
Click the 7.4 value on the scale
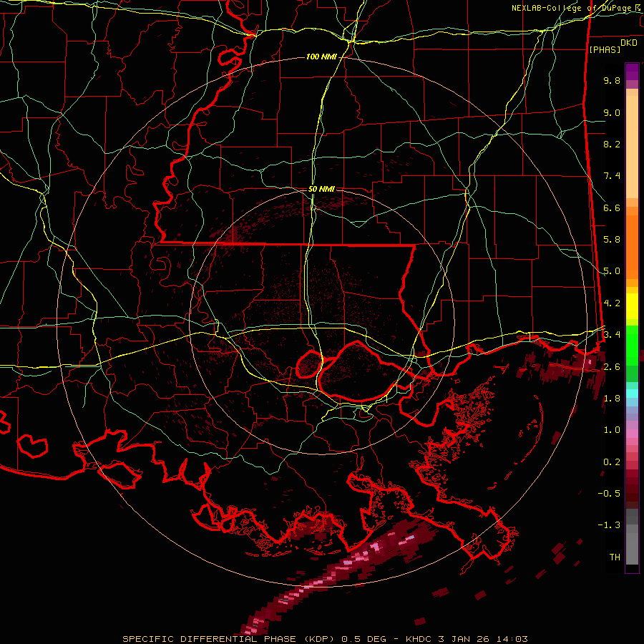(x=612, y=176)
